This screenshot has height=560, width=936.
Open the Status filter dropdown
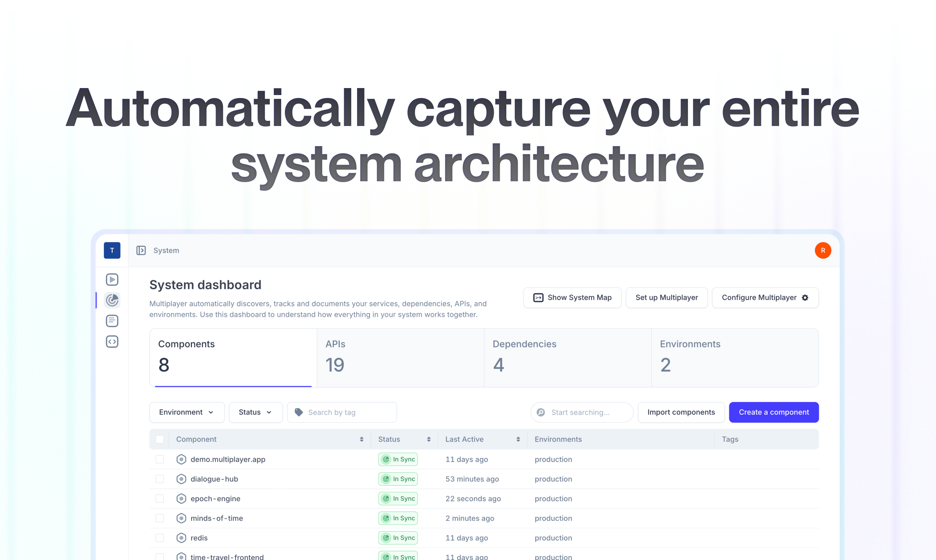coord(255,412)
